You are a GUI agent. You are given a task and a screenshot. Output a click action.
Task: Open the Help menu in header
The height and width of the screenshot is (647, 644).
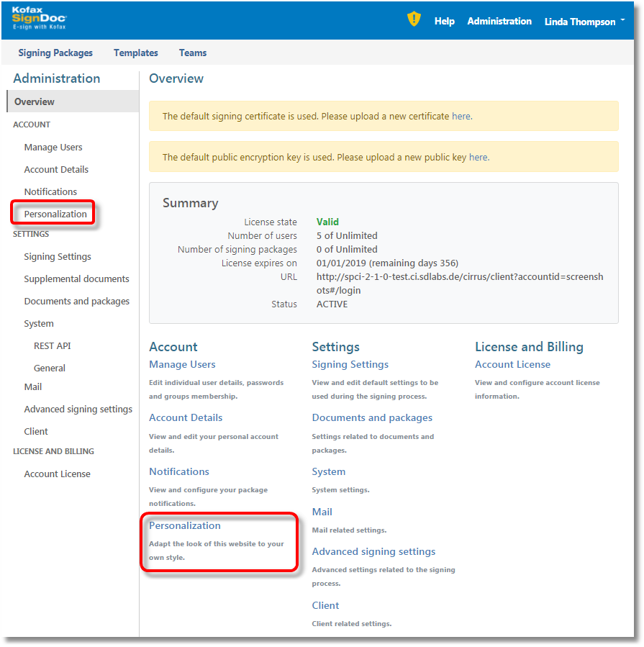[444, 22]
